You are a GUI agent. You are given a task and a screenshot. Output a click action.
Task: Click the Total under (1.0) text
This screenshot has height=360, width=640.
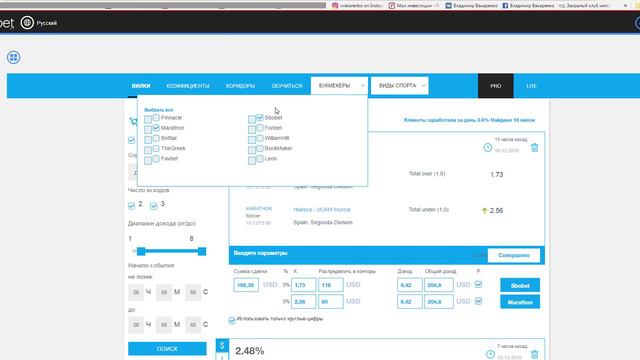pos(429,209)
